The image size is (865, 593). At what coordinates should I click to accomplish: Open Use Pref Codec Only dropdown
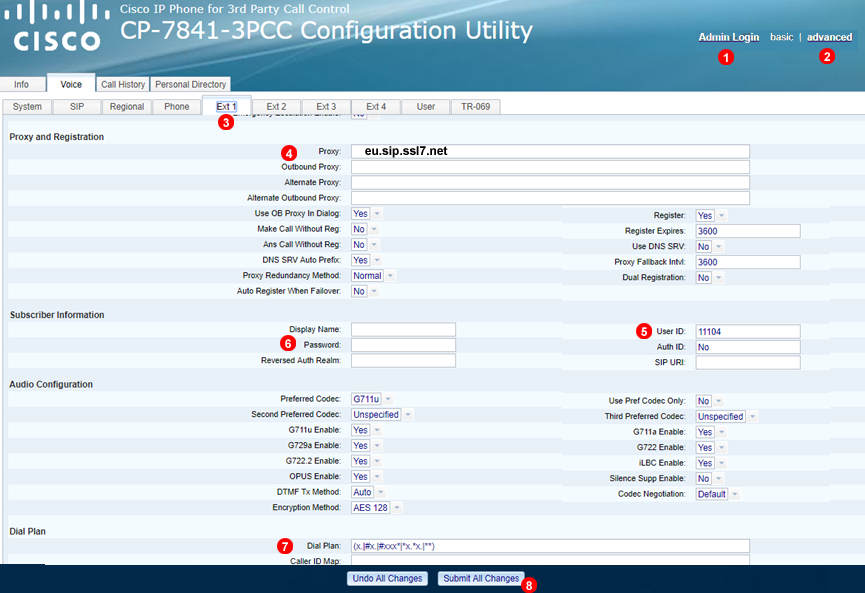click(x=709, y=401)
